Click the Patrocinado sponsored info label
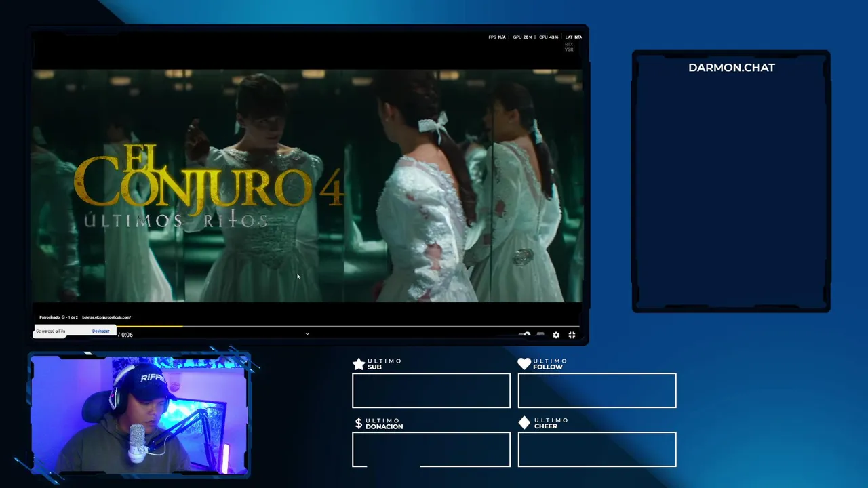This screenshot has width=868, height=488. click(x=50, y=317)
